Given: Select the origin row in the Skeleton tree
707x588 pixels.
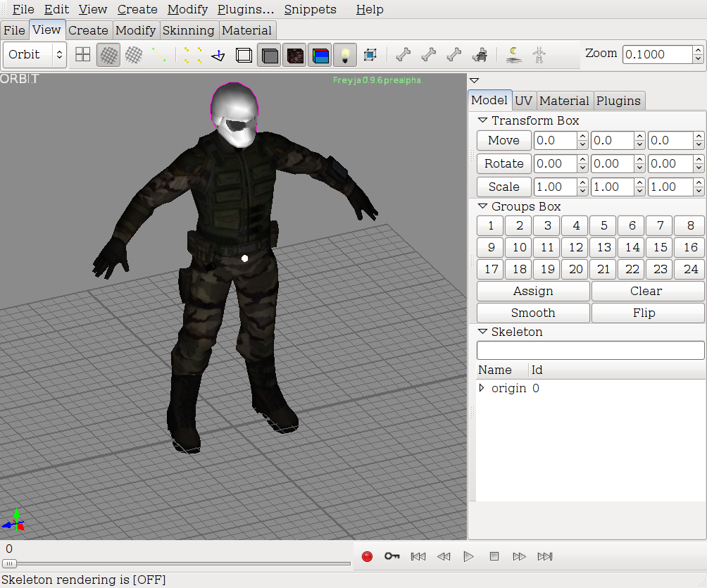Looking at the screenshot, I should [x=591, y=388].
